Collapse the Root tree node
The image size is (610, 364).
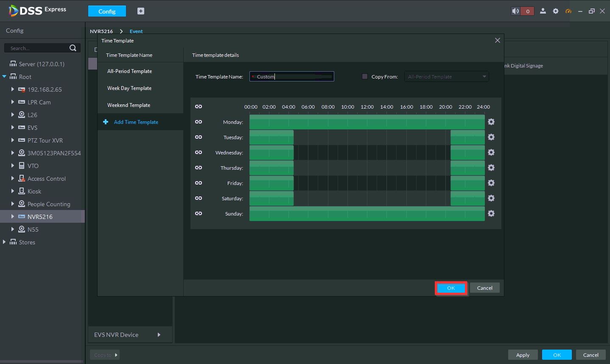point(4,77)
